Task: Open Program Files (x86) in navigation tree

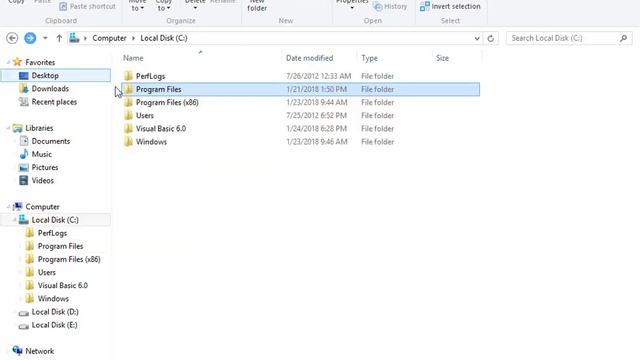Action: [x=69, y=259]
